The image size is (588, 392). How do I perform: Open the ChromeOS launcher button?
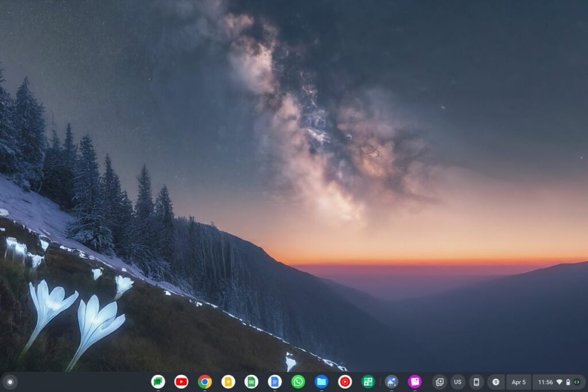tap(10, 382)
